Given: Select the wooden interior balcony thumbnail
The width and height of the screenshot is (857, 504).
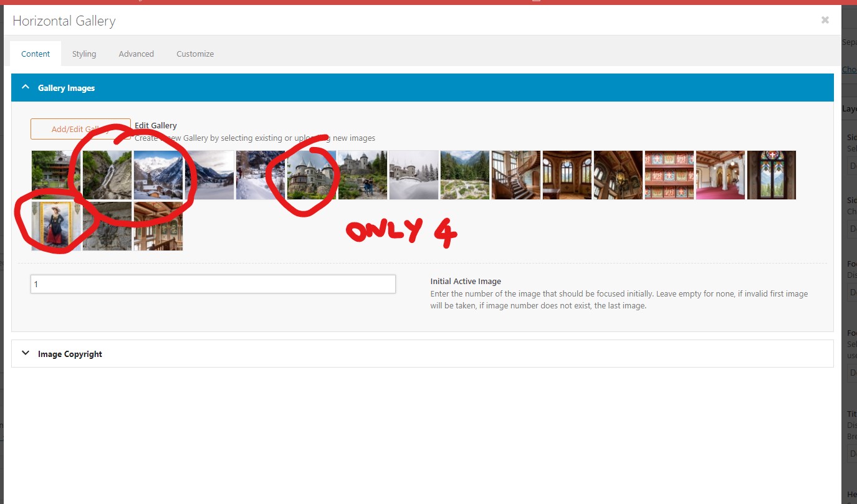Looking at the screenshot, I should (x=158, y=226).
